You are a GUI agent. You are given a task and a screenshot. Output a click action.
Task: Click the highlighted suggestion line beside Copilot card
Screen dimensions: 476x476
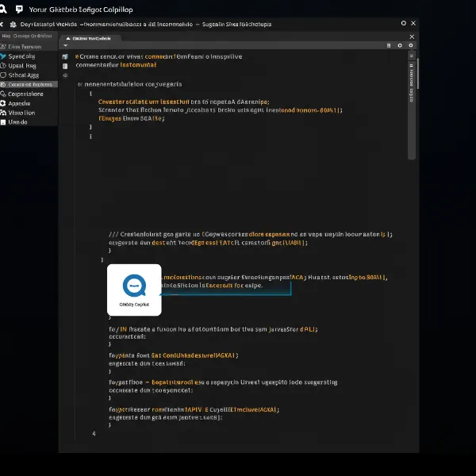coord(226,284)
